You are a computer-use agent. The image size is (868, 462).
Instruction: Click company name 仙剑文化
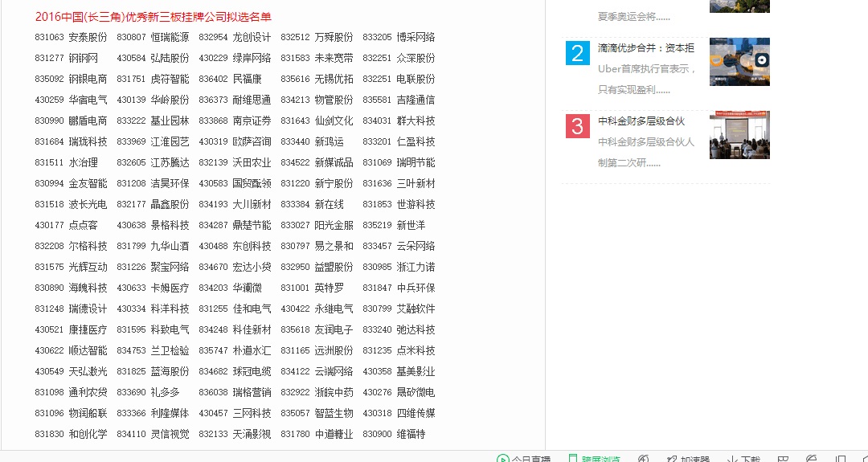click(x=334, y=121)
